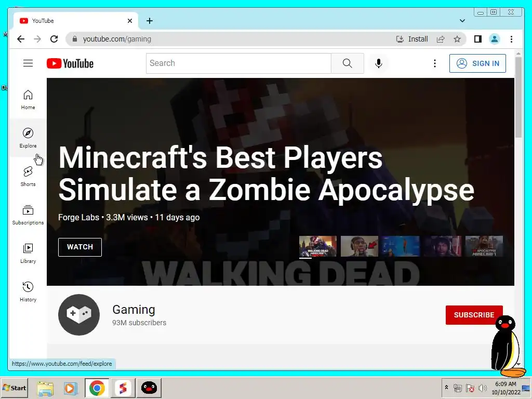Click the padlock site info icon
Screen dimensions: 532x399
tap(75, 39)
